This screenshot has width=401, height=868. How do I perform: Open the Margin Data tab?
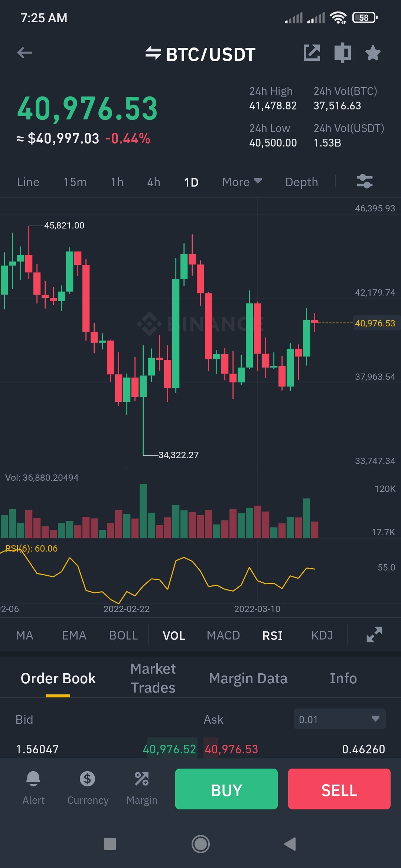pos(248,678)
